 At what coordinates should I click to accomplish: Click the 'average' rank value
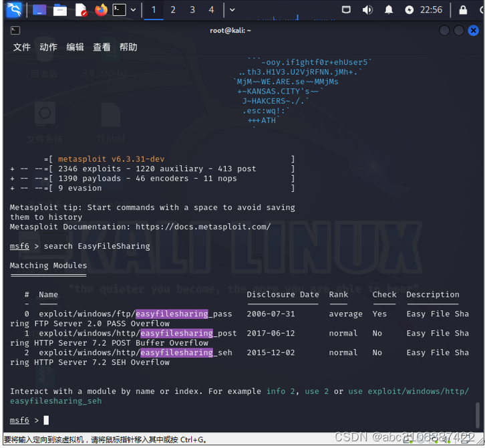point(345,314)
